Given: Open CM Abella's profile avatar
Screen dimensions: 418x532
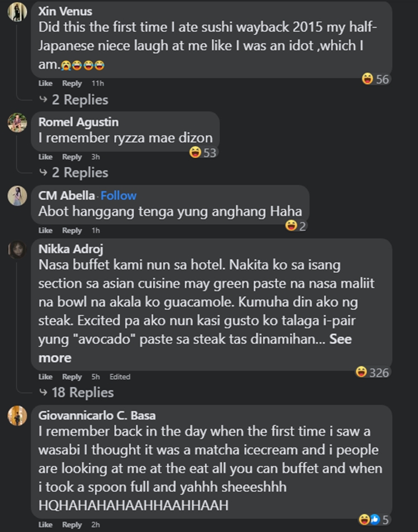Looking at the screenshot, I should 17,196.
